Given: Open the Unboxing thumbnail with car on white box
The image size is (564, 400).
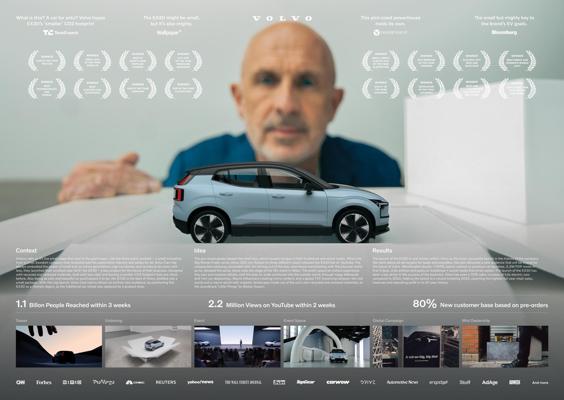Looking at the screenshot, I should [x=148, y=346].
